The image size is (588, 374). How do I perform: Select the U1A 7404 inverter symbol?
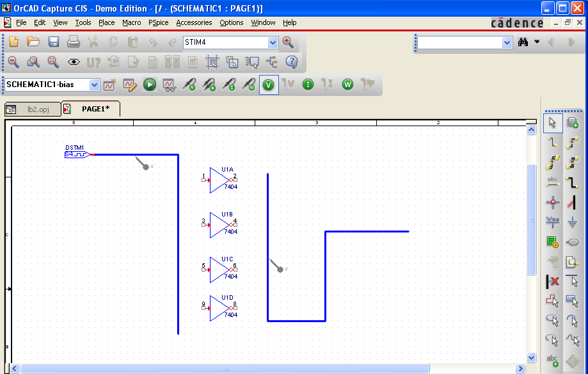tap(219, 180)
